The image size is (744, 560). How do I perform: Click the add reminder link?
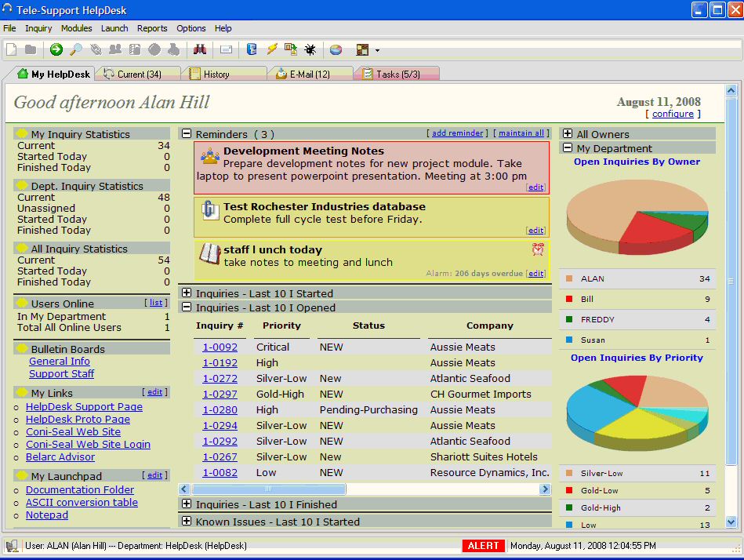tap(457, 133)
